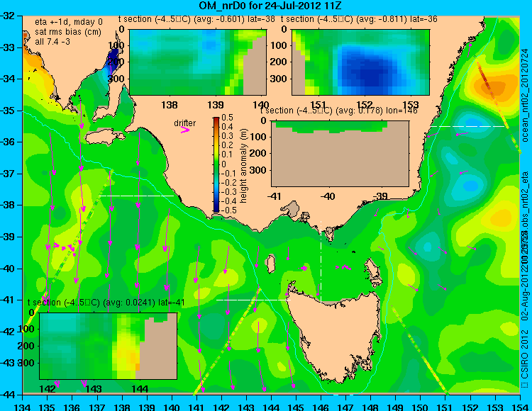The height and width of the screenshot is (411, 532).
Task: Select the 'height anomaly (m)' vertical label
Action: [243, 166]
